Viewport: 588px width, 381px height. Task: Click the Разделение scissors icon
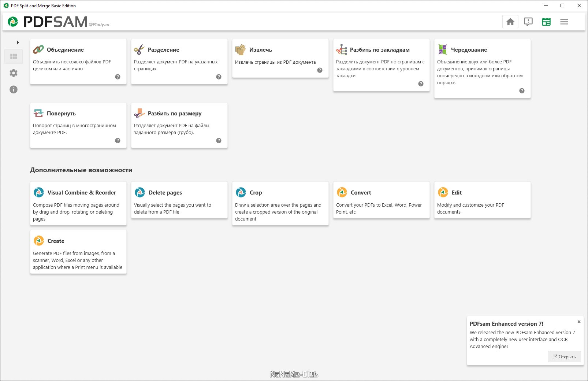(139, 49)
